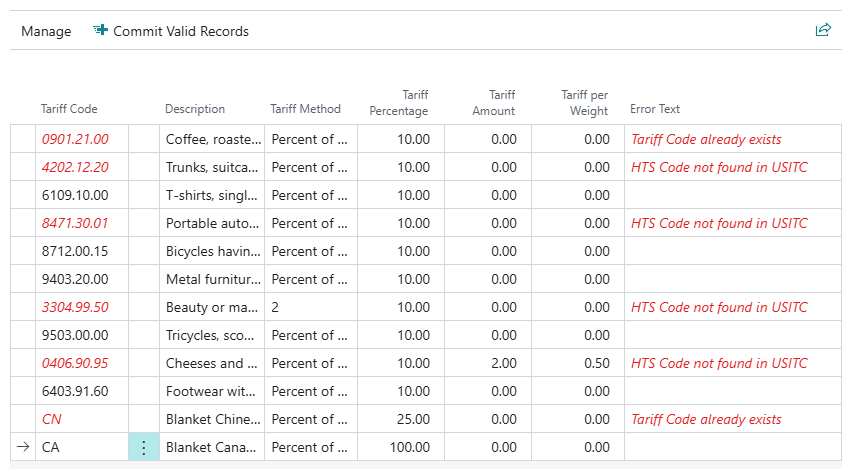The image size is (847, 469).
Task: Click the Error Text column header
Action: coord(655,109)
